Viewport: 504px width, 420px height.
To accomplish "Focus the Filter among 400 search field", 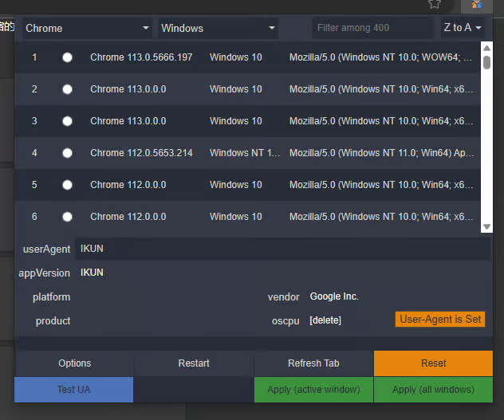I will (372, 28).
